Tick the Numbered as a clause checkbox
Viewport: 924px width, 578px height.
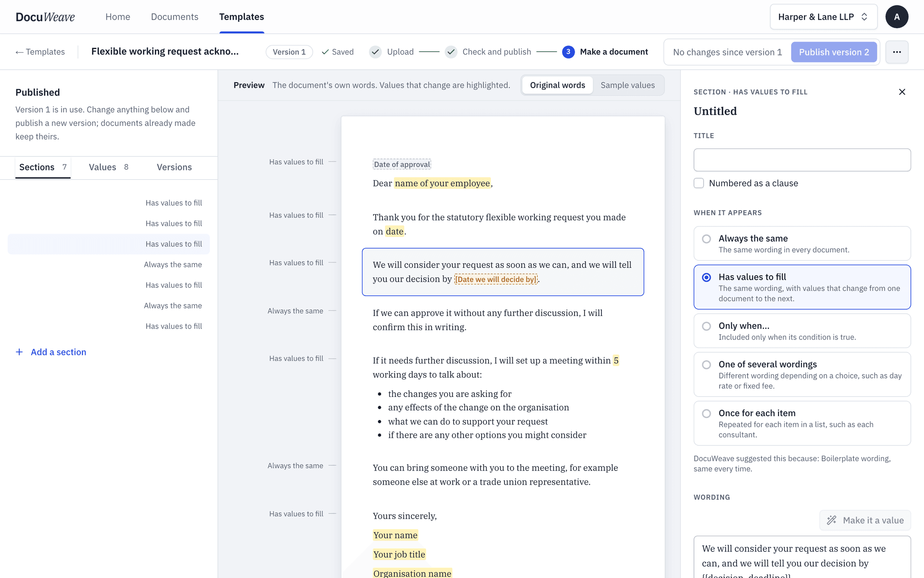coord(699,183)
